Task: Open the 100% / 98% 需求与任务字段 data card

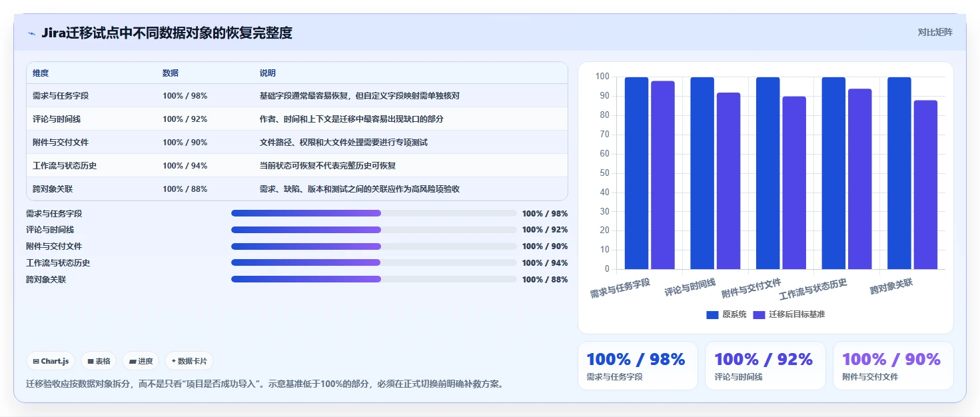Action: (x=638, y=366)
